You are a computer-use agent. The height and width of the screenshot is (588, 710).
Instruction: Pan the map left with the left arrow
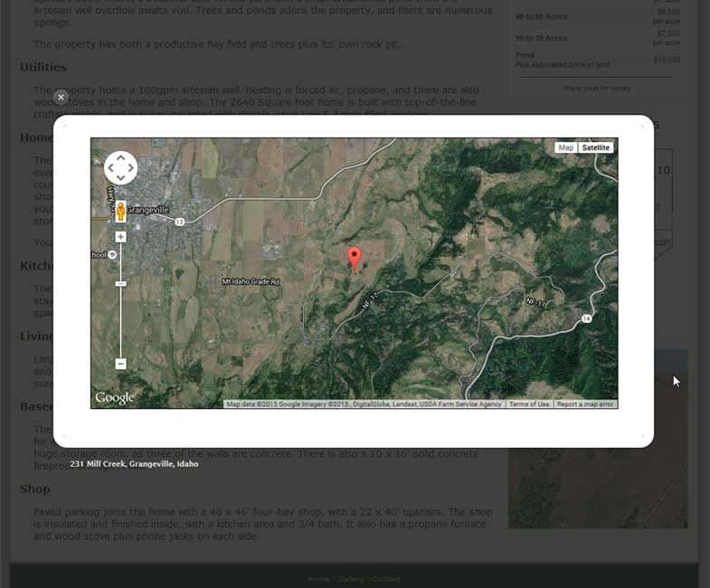(111, 167)
